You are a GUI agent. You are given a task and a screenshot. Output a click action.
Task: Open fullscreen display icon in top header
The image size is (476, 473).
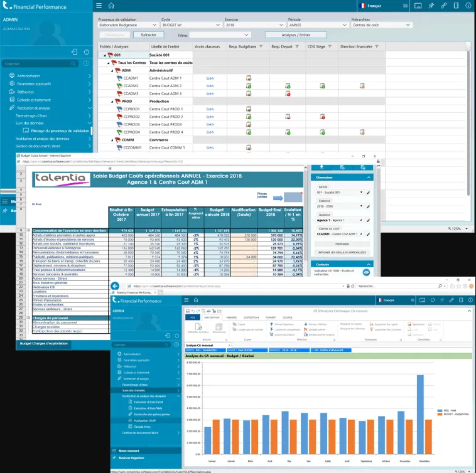point(418,6)
